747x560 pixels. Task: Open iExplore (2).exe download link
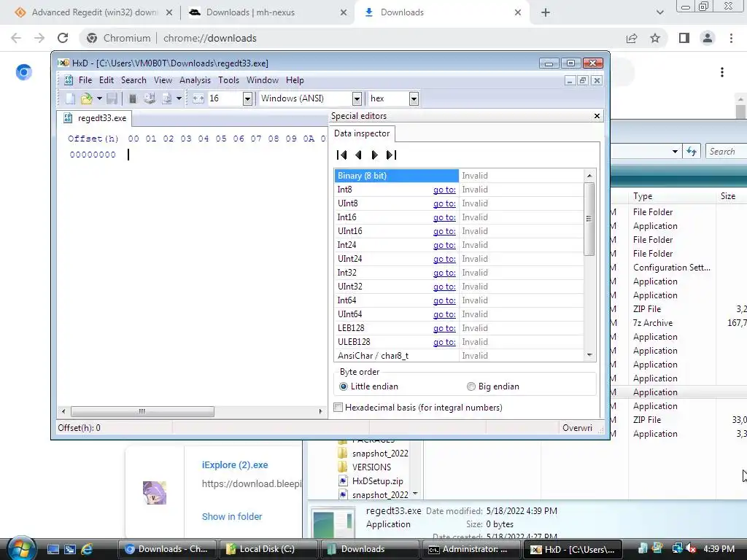point(235,464)
